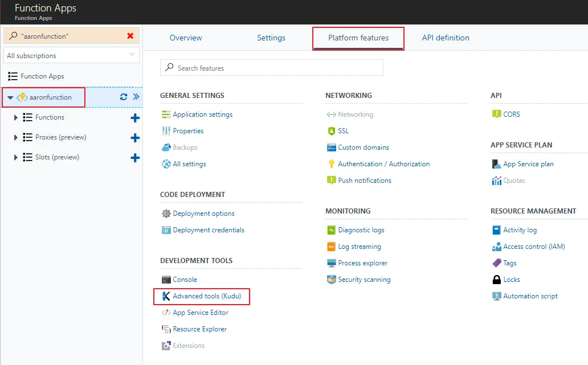Click the Resource Explorer icon
The width and height of the screenshot is (588, 365).
(x=166, y=329)
